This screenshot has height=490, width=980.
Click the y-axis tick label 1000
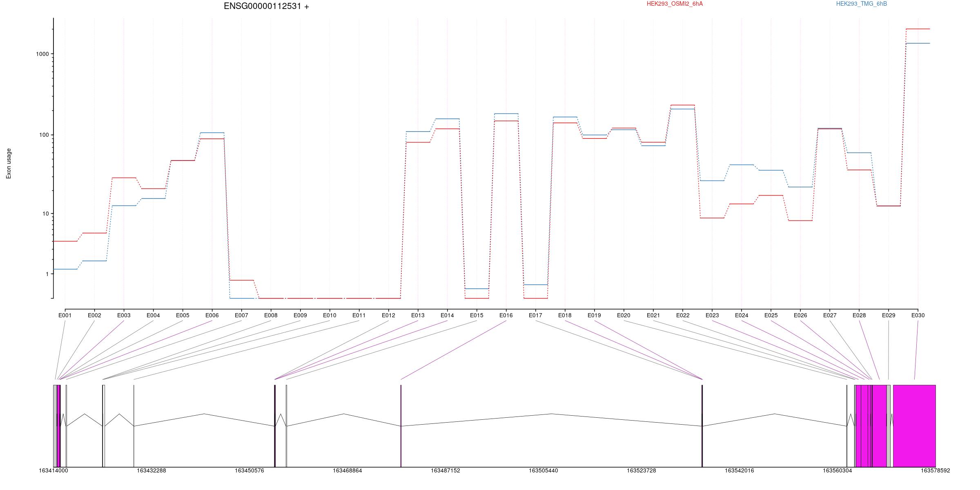pyautogui.click(x=43, y=54)
